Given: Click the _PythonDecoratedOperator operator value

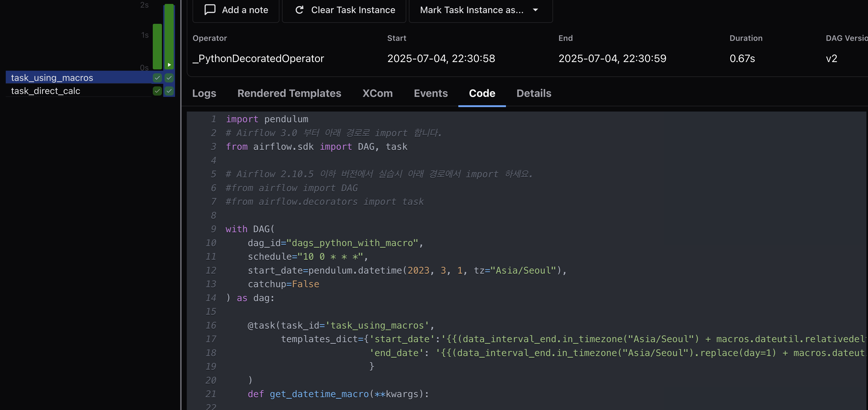Looking at the screenshot, I should click(258, 58).
